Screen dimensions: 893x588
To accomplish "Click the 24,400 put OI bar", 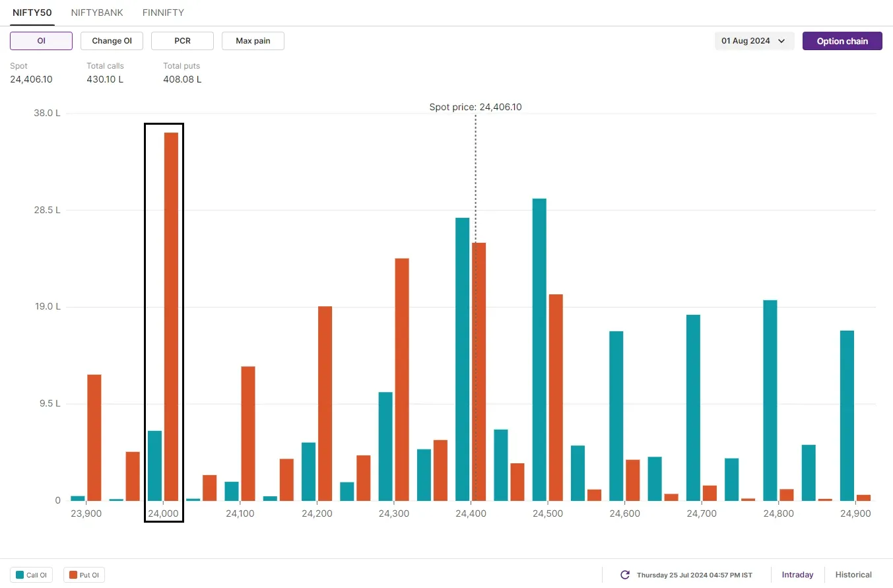I will pyautogui.click(x=479, y=372).
